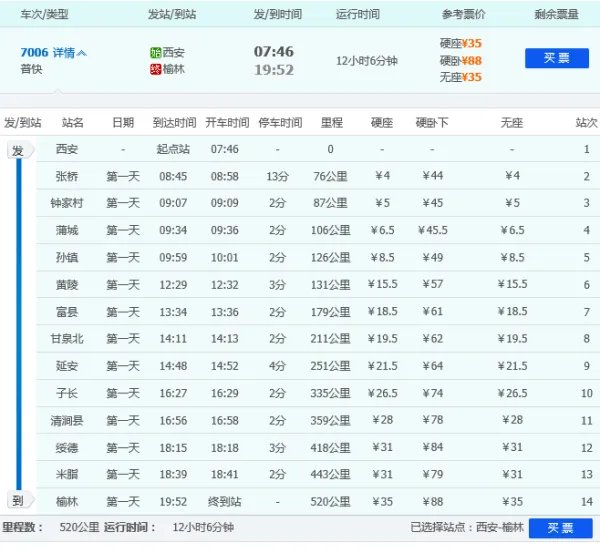Click the 停车时间 detail column header
The width and height of the screenshot is (600, 553).
280,123
